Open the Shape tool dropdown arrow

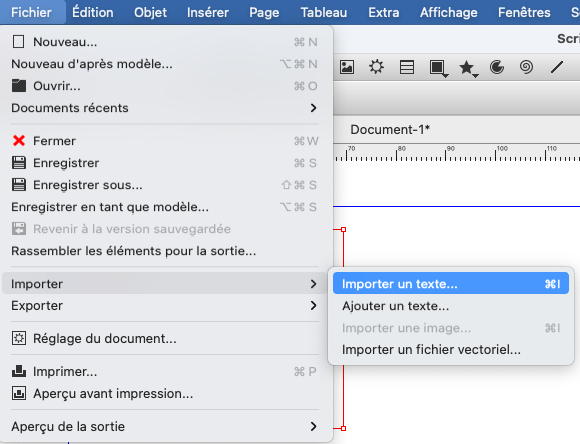(446, 75)
